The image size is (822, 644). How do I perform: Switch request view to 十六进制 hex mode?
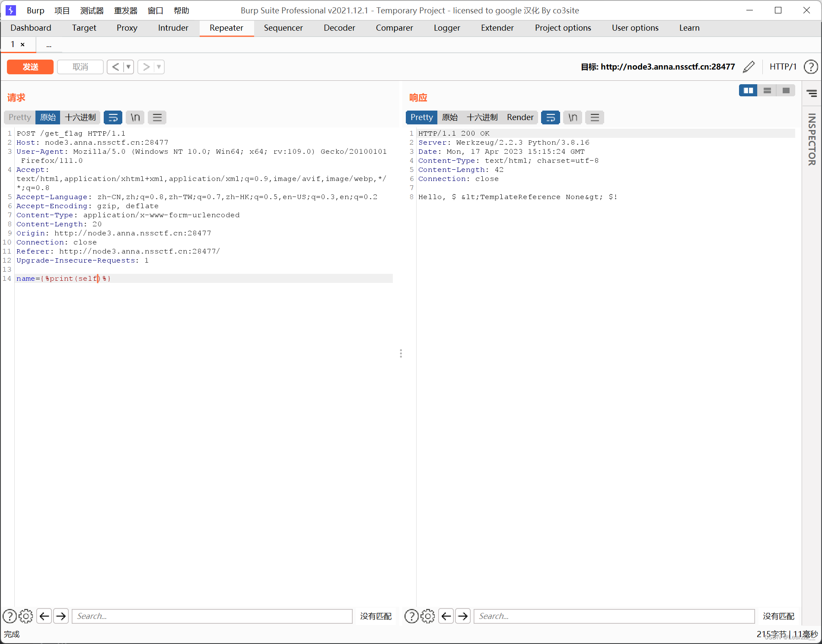point(81,117)
